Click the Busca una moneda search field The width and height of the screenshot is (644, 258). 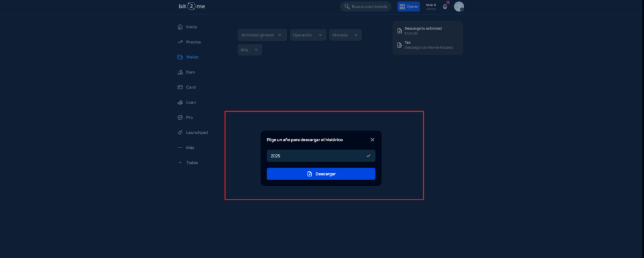pos(365,6)
